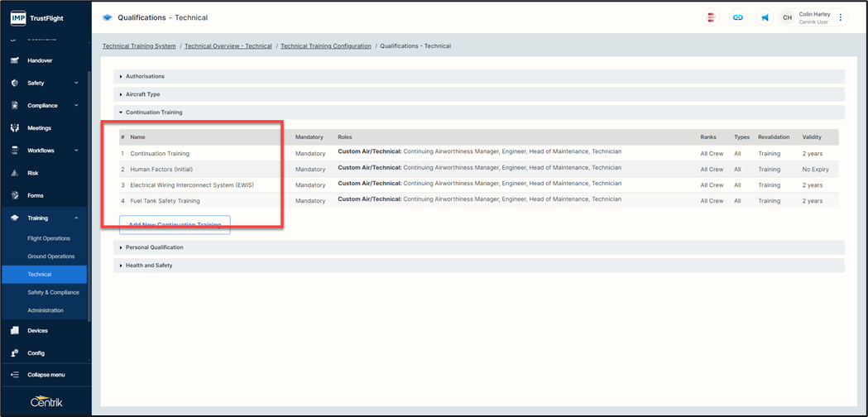Collapse the Continuation Training section
868x417 pixels.
[x=154, y=113]
